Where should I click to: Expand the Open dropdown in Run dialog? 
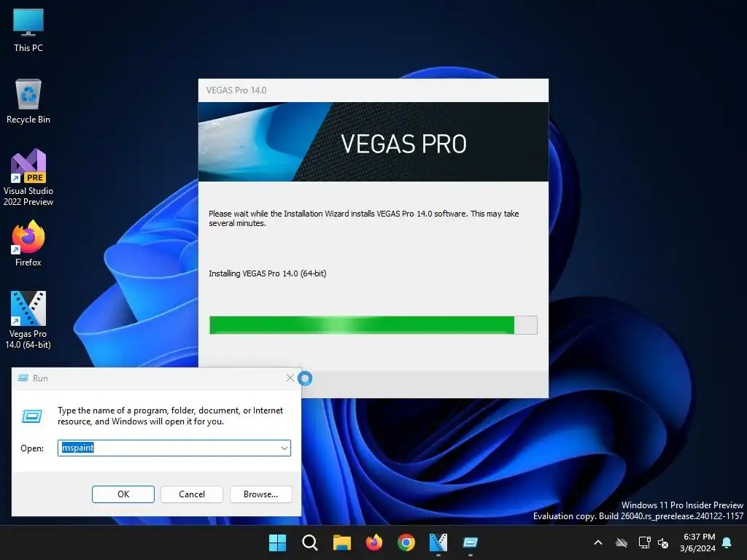[284, 448]
